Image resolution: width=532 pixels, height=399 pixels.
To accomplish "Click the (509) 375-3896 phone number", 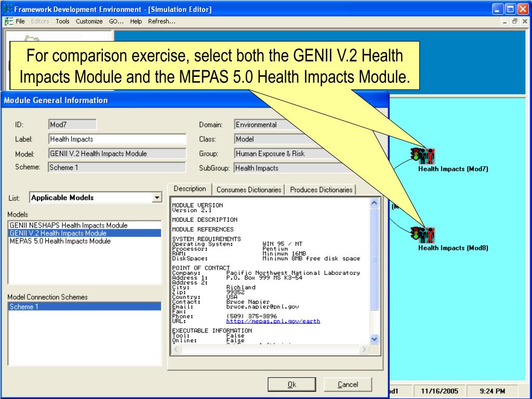I will (x=251, y=316).
